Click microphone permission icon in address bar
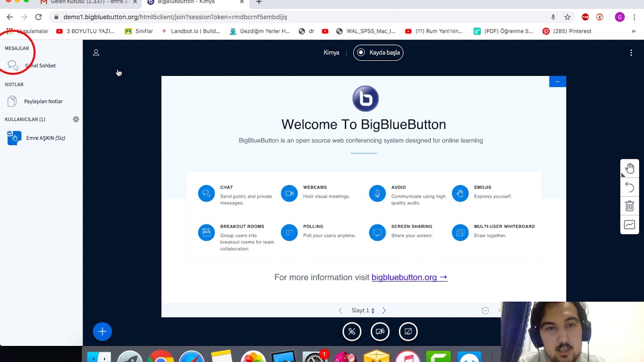 pos(553,17)
